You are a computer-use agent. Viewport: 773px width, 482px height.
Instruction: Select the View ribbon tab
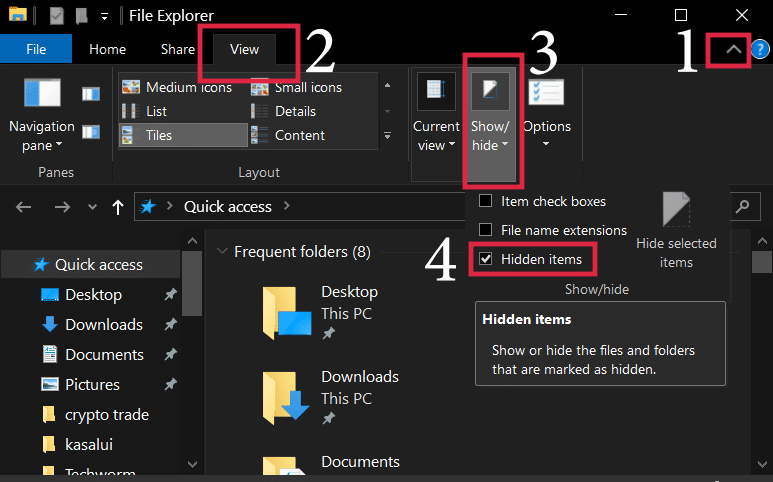click(x=244, y=49)
